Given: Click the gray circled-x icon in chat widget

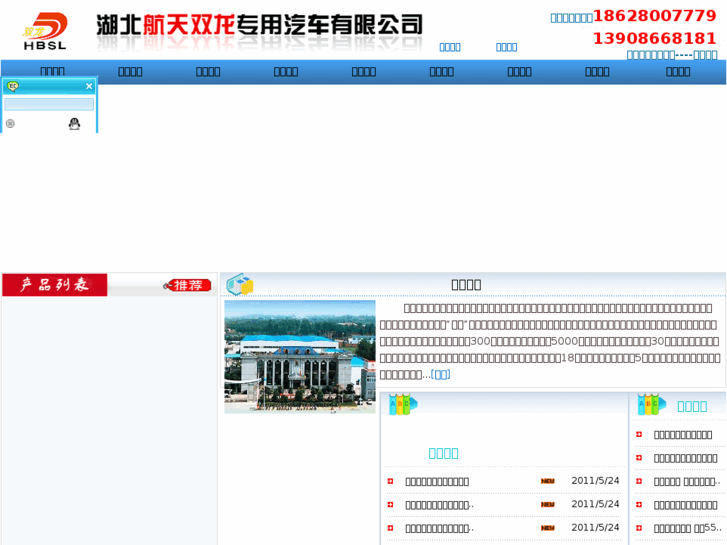Looking at the screenshot, I should point(10,123).
